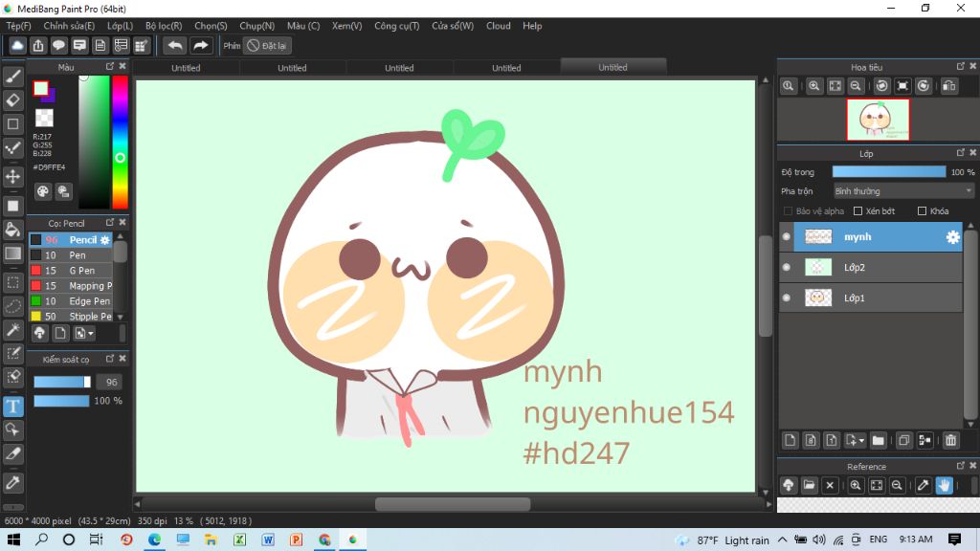Click the brush size value field 96
Screen dimensions: 980x551
[111, 382]
